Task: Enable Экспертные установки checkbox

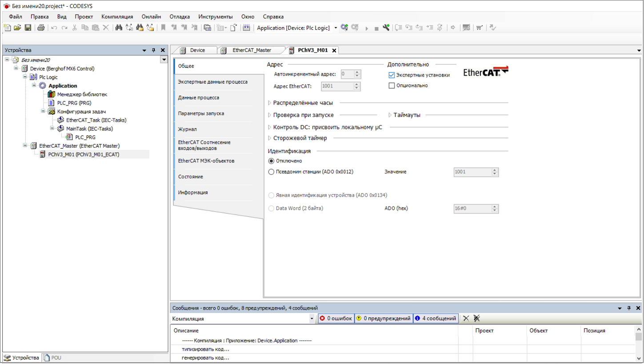Action: (x=392, y=75)
